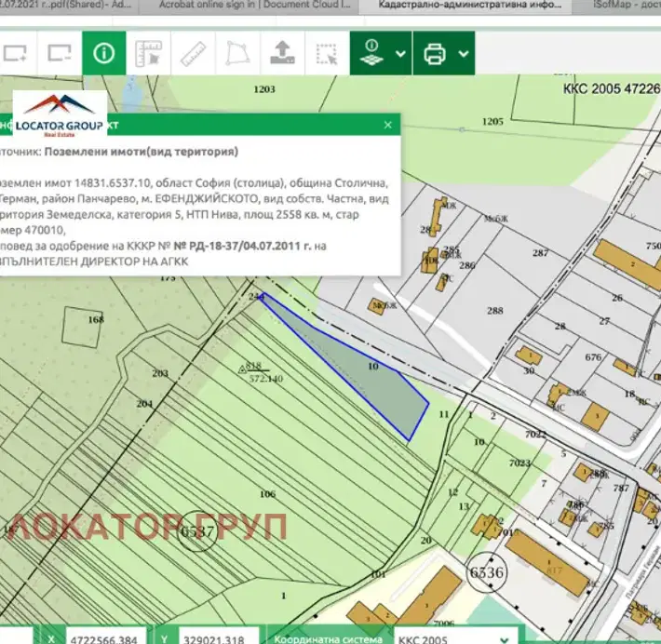
Task: Click the order text РД-18-37/04.07.2011
Action: 242,246
